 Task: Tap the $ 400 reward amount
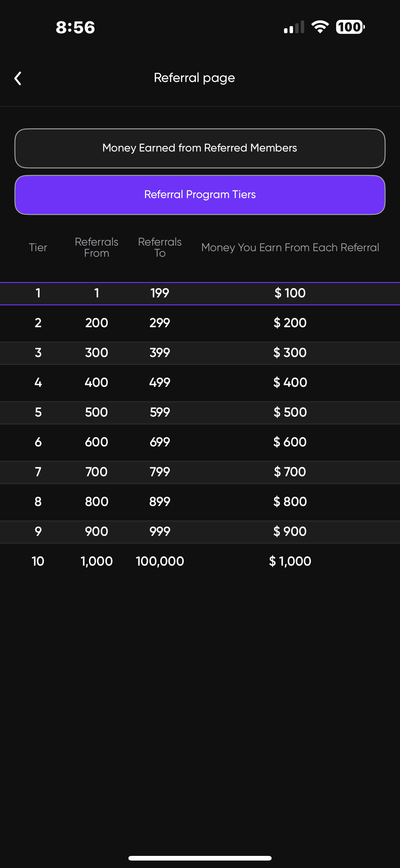(290, 382)
